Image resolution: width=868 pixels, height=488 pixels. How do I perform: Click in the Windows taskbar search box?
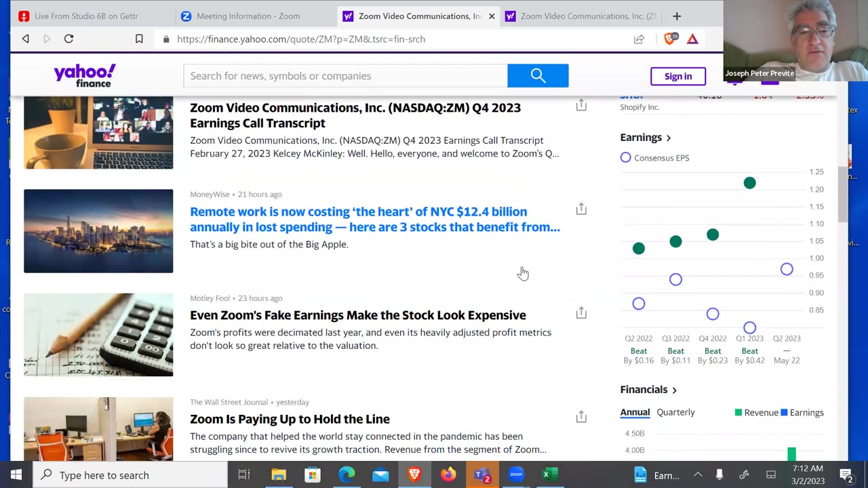(x=130, y=475)
